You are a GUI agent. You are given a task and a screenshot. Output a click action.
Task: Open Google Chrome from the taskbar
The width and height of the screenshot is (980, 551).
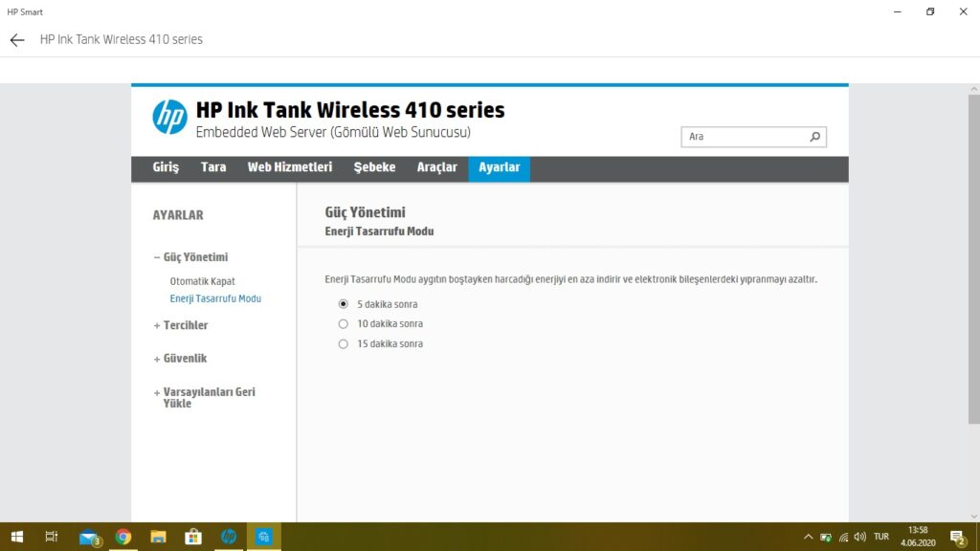point(123,537)
